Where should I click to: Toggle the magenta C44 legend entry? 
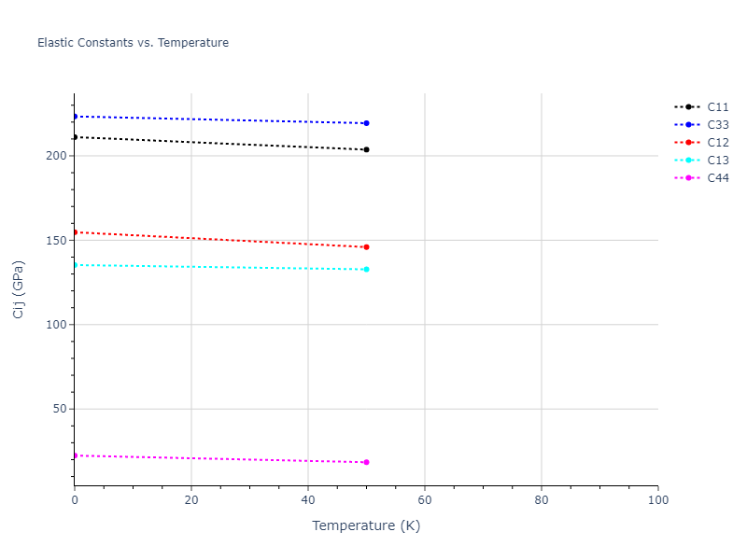coord(717,178)
